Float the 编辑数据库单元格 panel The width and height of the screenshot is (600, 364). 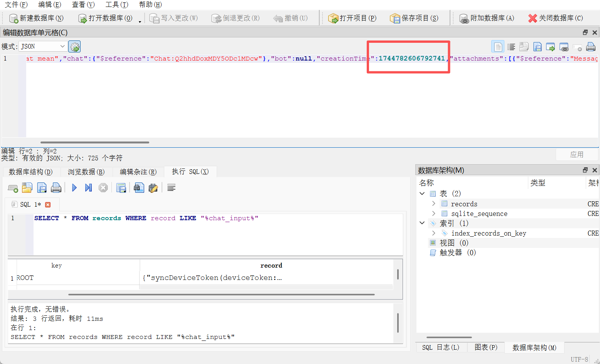click(585, 32)
